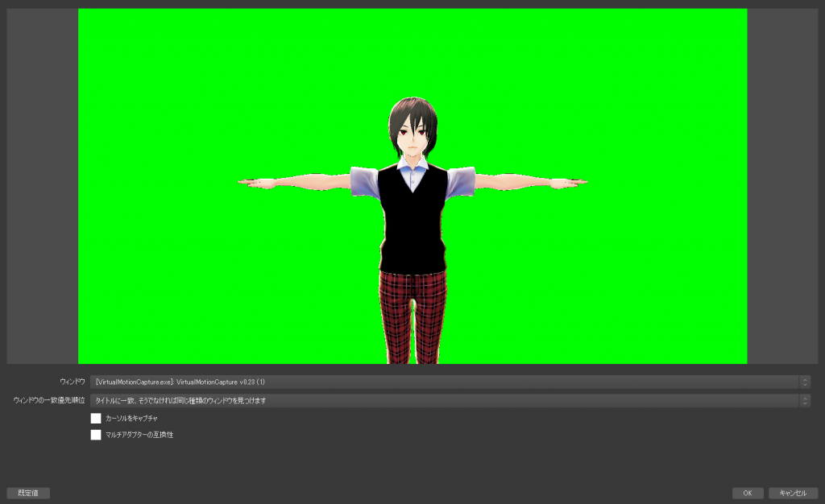Screen dimensions: 825x504
Task: Click the window capture preview image
Action: click(412, 185)
